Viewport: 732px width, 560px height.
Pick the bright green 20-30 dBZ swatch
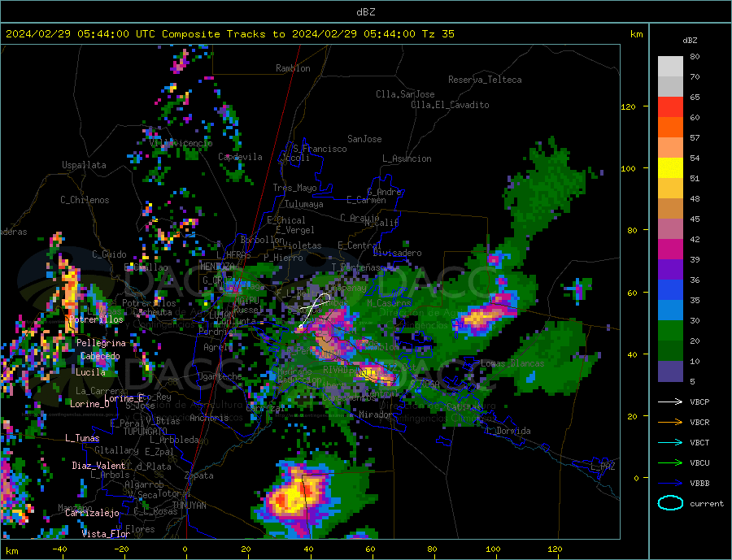670,331
